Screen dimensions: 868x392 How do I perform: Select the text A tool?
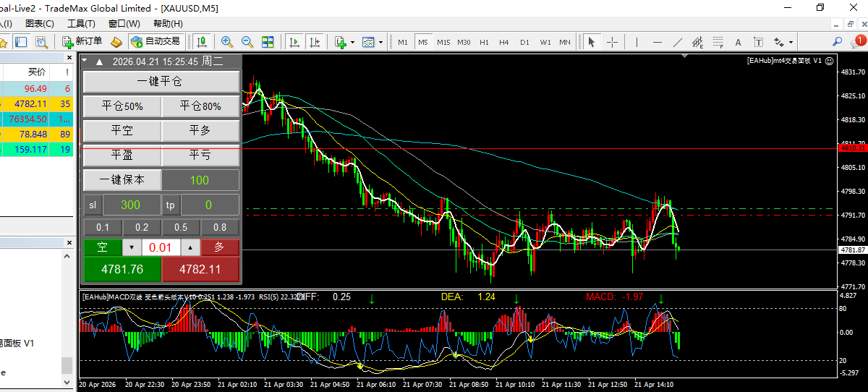coord(739,42)
